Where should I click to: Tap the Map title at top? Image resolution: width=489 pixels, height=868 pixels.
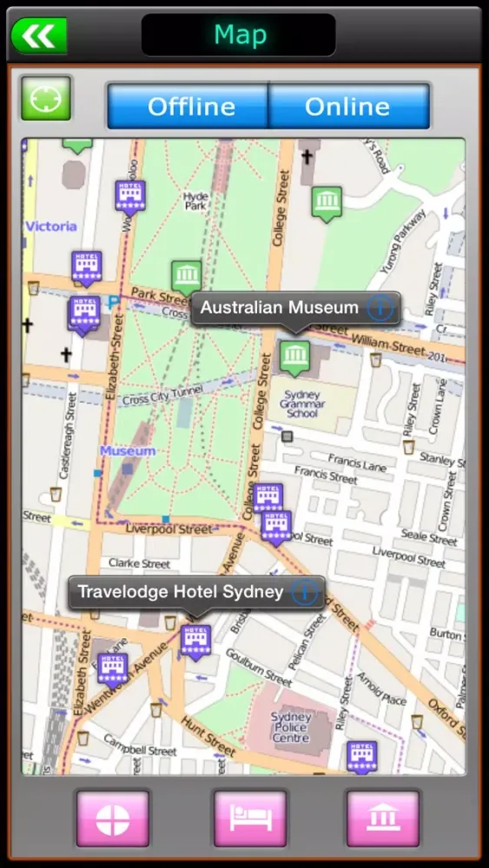click(241, 36)
